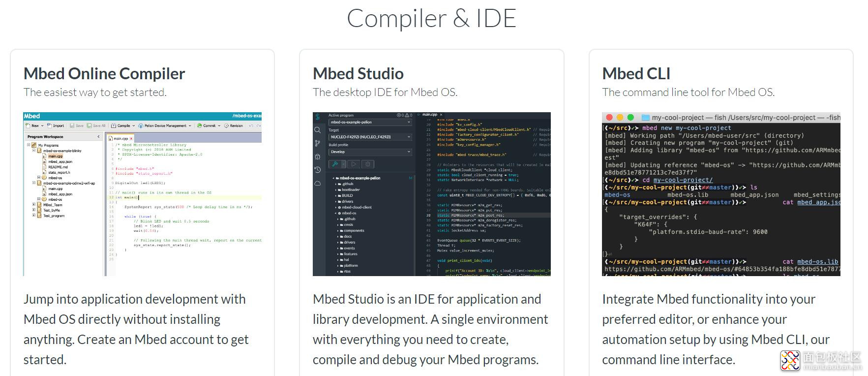Click 'The desktop IDE for Mbed OS.' subtitle
Viewport: 868px width, 376px height.
coord(385,93)
